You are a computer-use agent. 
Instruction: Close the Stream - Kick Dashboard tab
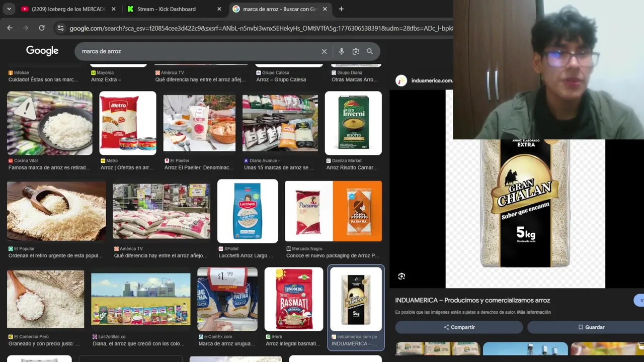coord(219,9)
